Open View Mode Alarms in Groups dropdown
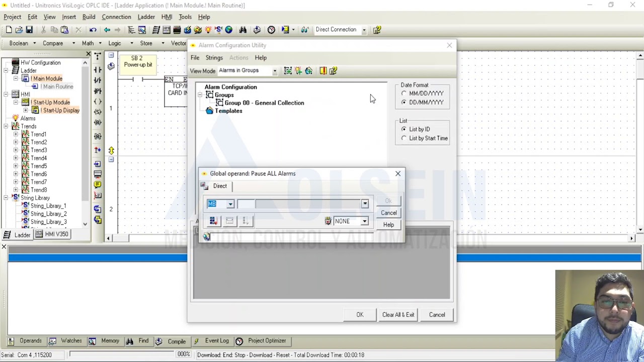This screenshot has width=644, height=362. point(275,71)
